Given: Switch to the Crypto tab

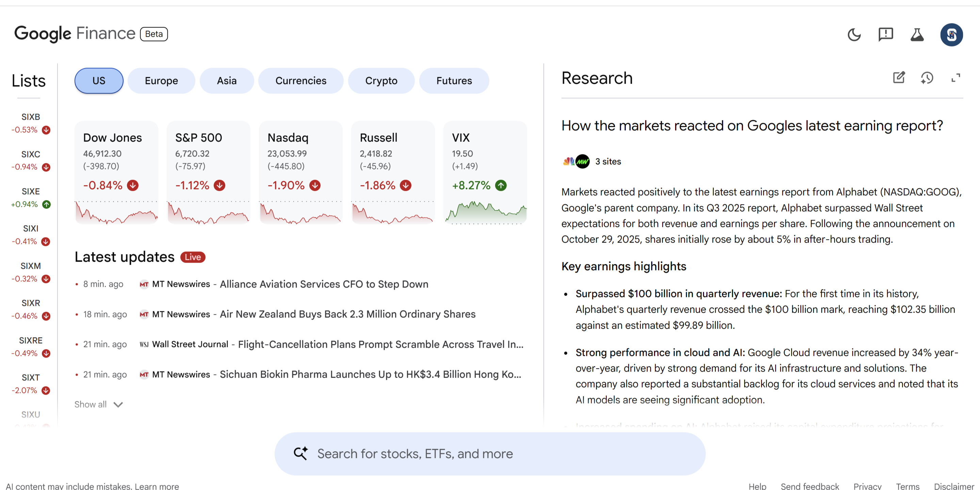Looking at the screenshot, I should pyautogui.click(x=381, y=81).
